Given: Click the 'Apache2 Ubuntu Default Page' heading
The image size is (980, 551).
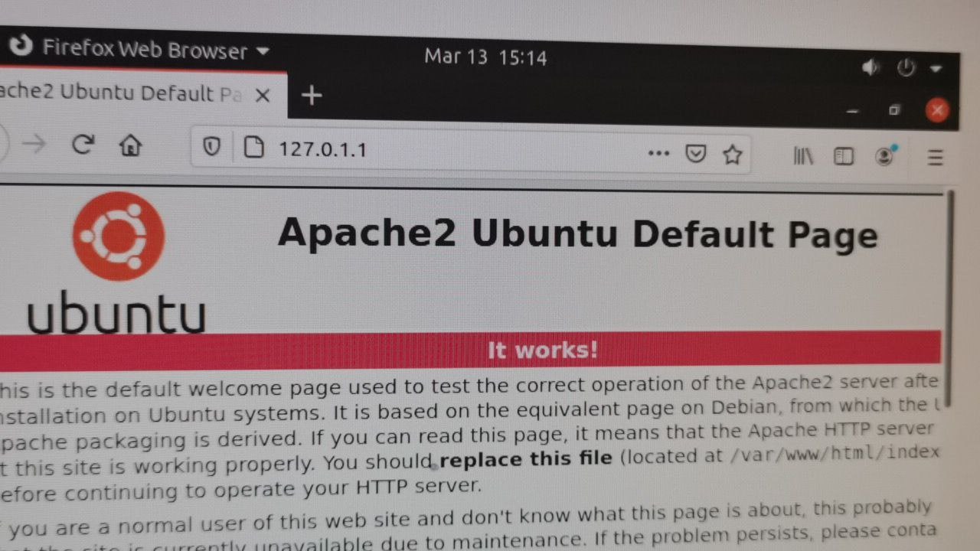Looking at the screenshot, I should coord(577,232).
